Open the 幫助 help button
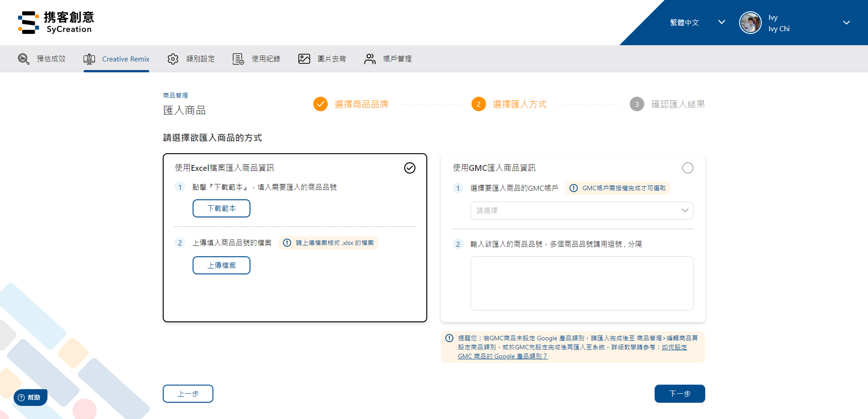The image size is (868, 419). (x=30, y=397)
